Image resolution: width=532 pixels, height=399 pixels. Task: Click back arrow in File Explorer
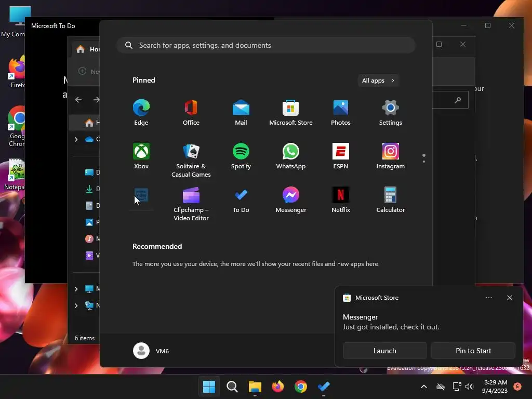(x=78, y=100)
